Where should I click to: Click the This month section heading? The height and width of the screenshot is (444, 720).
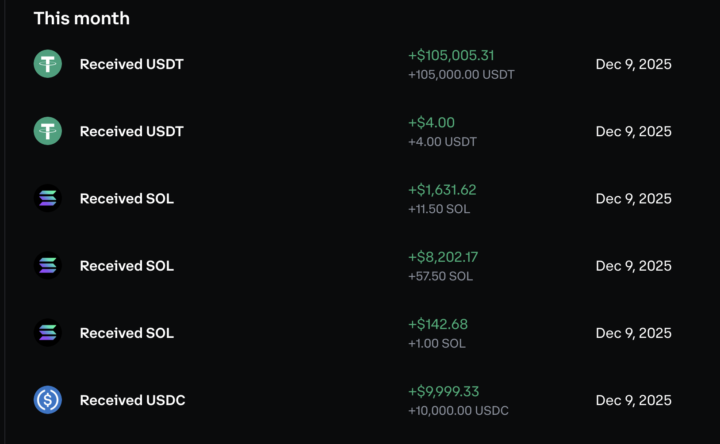pyautogui.click(x=81, y=18)
